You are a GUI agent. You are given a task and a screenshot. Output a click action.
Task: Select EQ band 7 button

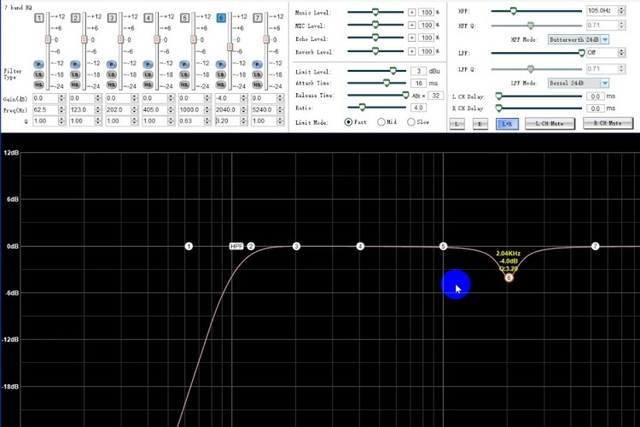[257, 18]
